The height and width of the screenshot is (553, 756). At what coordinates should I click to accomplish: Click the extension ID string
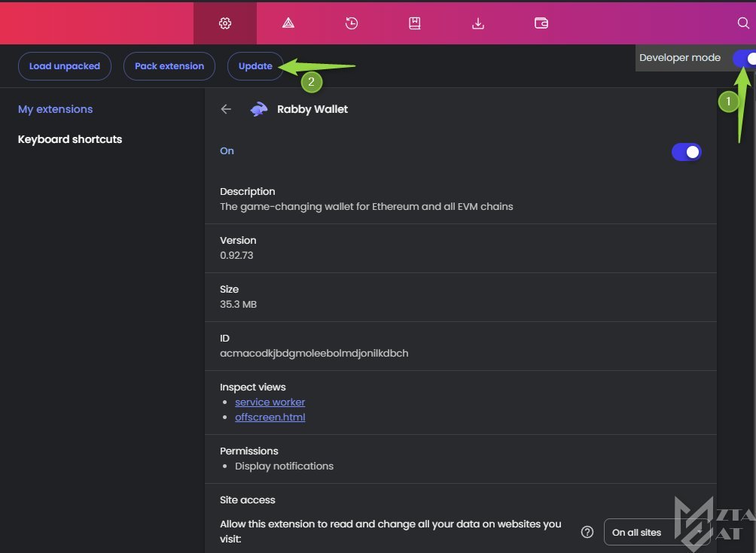(314, 353)
